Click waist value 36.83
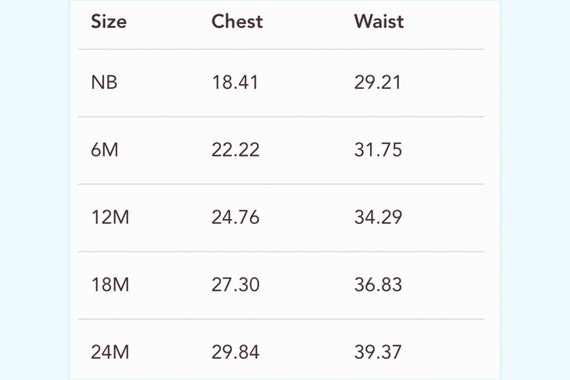This screenshot has width=570, height=380. (378, 285)
